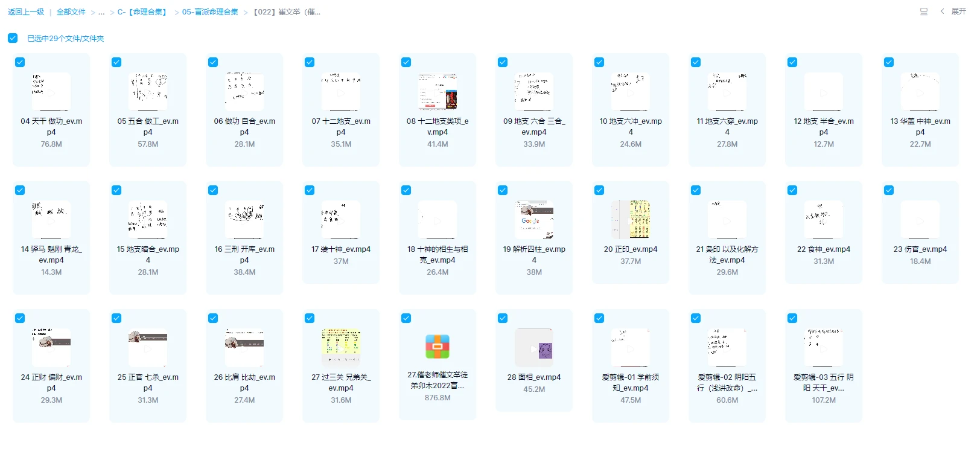Open 19 解析四柱 video thumbnail
The width and height of the screenshot is (980, 451).
click(534, 220)
